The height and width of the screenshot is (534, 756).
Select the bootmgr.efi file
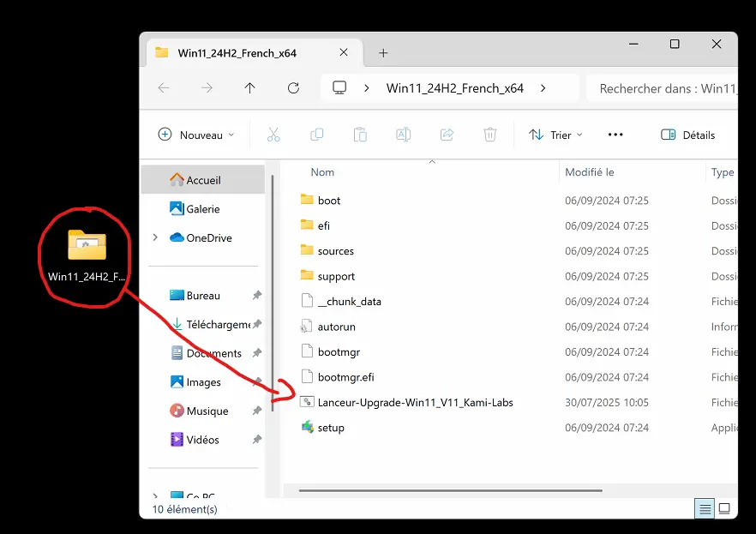pos(345,377)
